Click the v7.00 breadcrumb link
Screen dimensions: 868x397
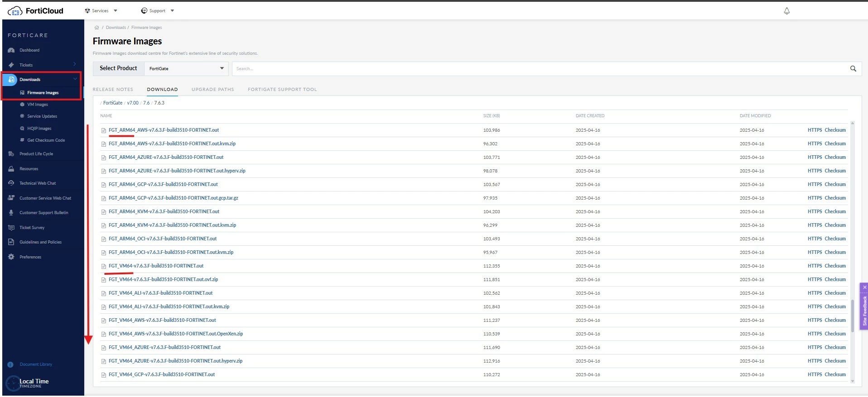[133, 103]
